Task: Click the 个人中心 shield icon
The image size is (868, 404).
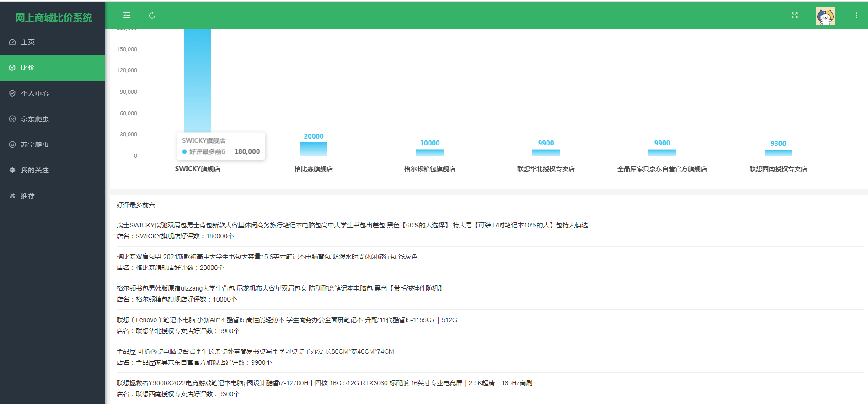Action: 12,93
